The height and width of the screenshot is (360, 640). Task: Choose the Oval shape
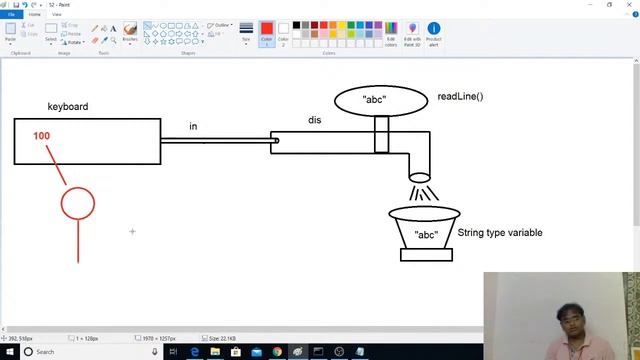163,26
